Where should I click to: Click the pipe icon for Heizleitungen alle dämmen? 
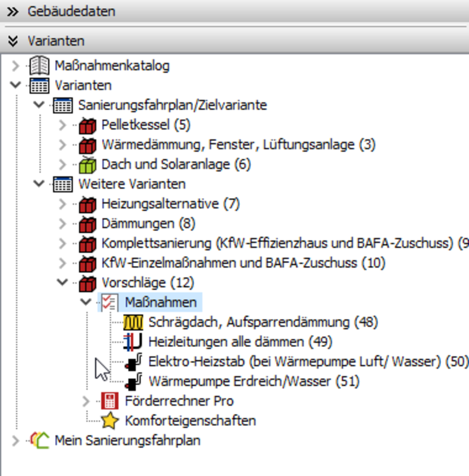pos(133,342)
